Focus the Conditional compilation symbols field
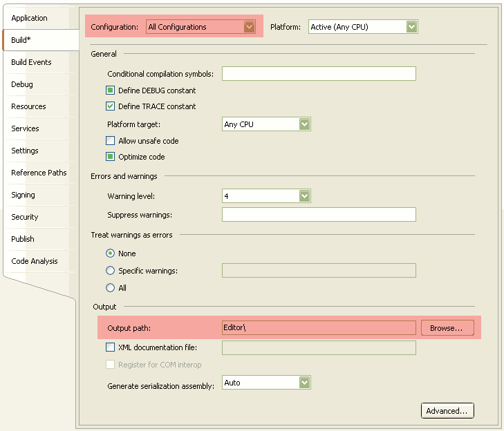The width and height of the screenshot is (504, 431). [319, 73]
